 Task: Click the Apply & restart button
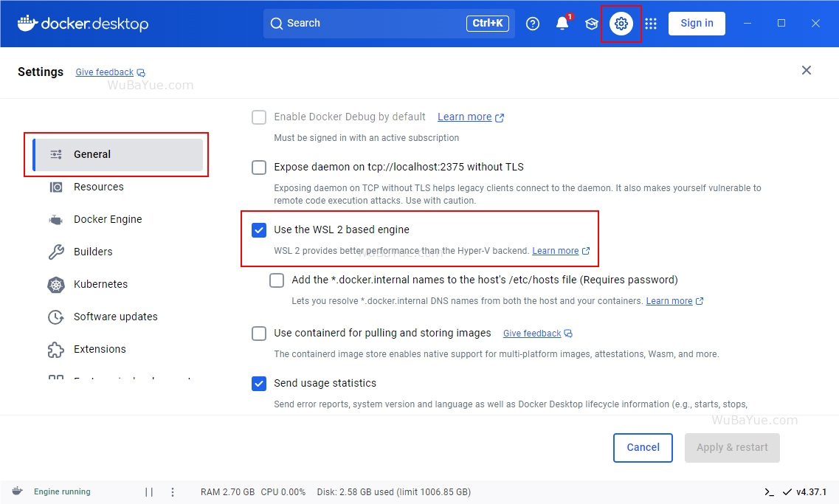click(732, 447)
